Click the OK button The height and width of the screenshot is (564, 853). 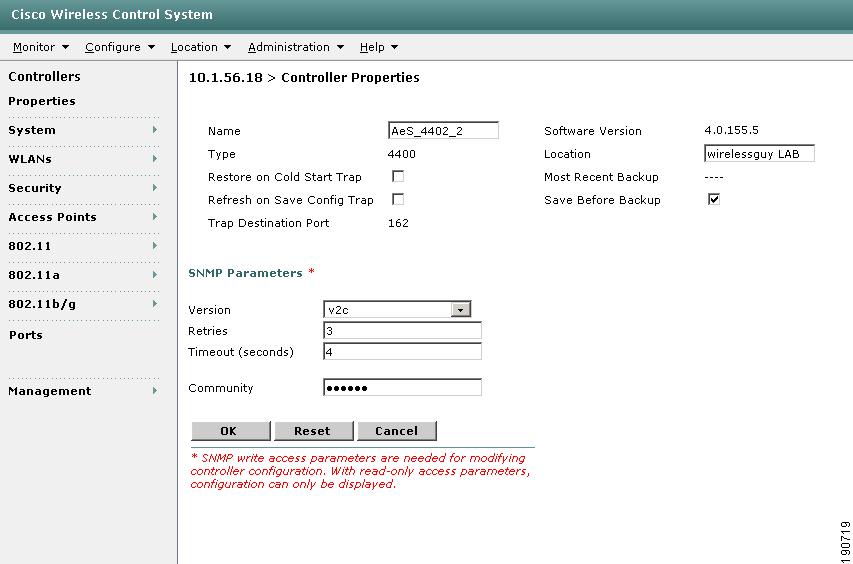231,431
